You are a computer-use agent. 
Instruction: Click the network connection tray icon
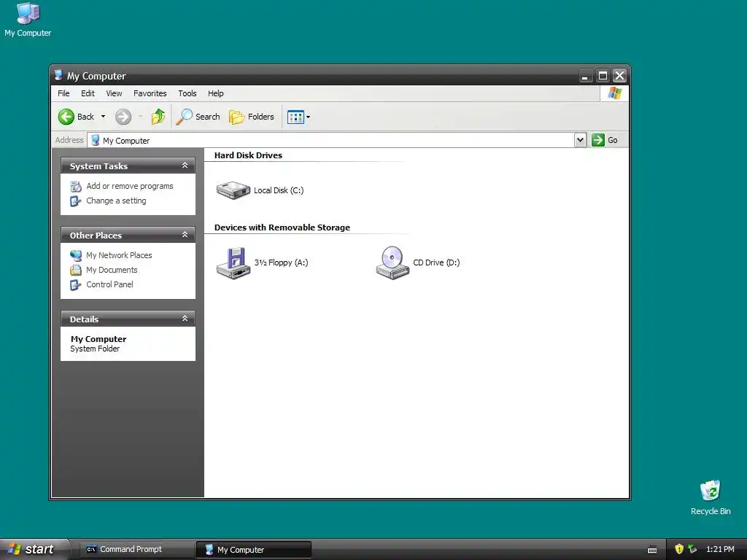click(693, 549)
